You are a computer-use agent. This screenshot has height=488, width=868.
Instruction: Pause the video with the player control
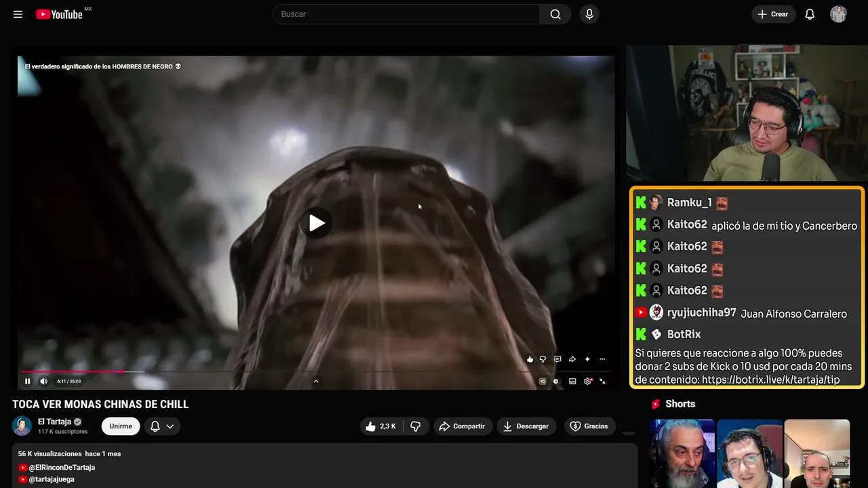click(x=28, y=381)
